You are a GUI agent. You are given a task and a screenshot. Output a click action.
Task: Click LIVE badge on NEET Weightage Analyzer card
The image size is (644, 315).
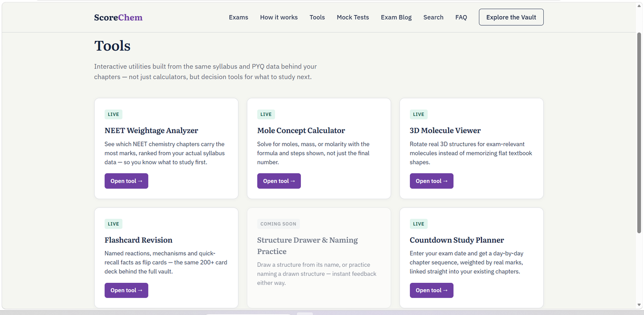[113, 115]
